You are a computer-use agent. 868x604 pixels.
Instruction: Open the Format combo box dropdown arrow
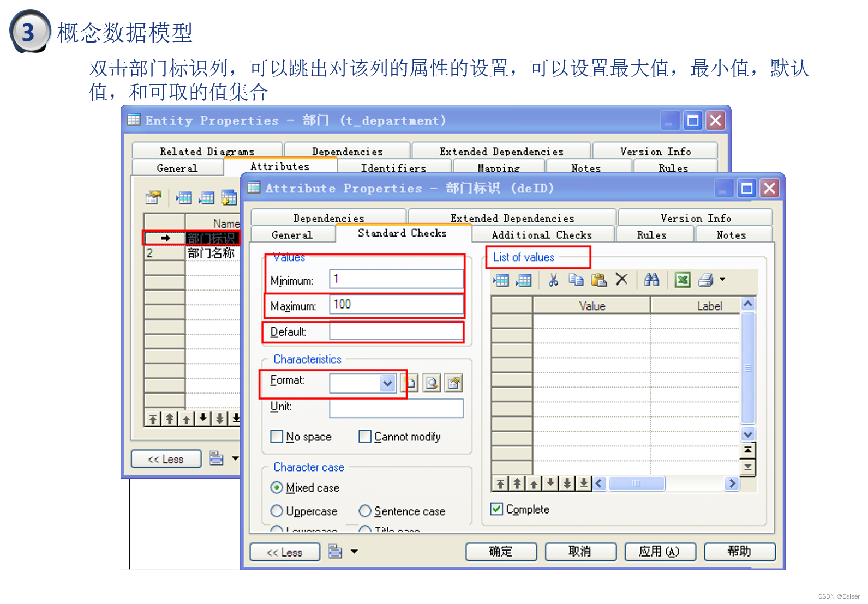tap(387, 384)
